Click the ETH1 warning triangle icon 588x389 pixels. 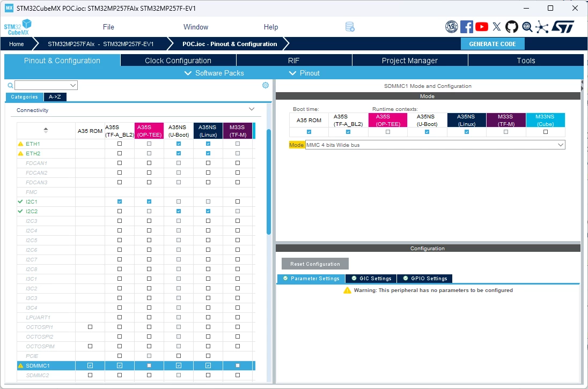20,144
